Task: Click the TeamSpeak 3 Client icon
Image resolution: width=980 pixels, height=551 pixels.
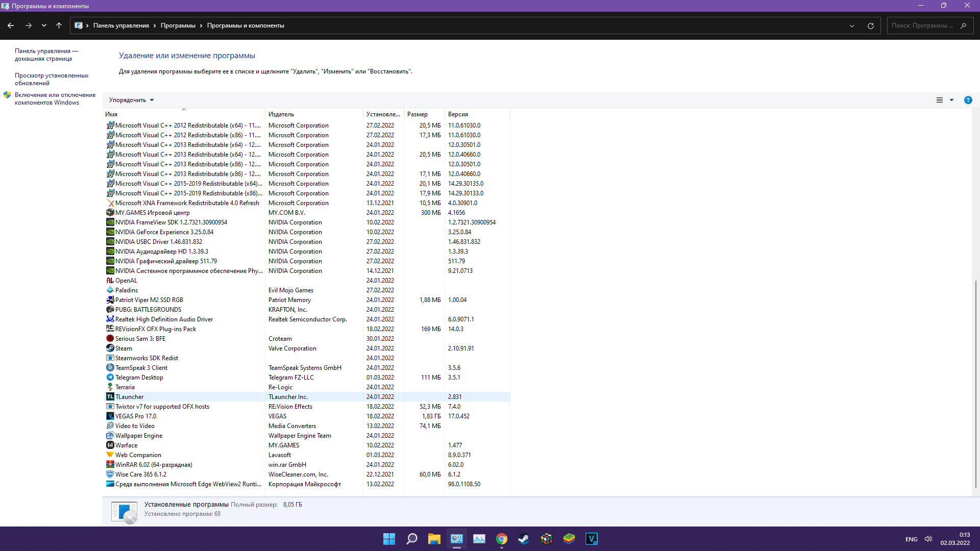Action: click(x=110, y=367)
